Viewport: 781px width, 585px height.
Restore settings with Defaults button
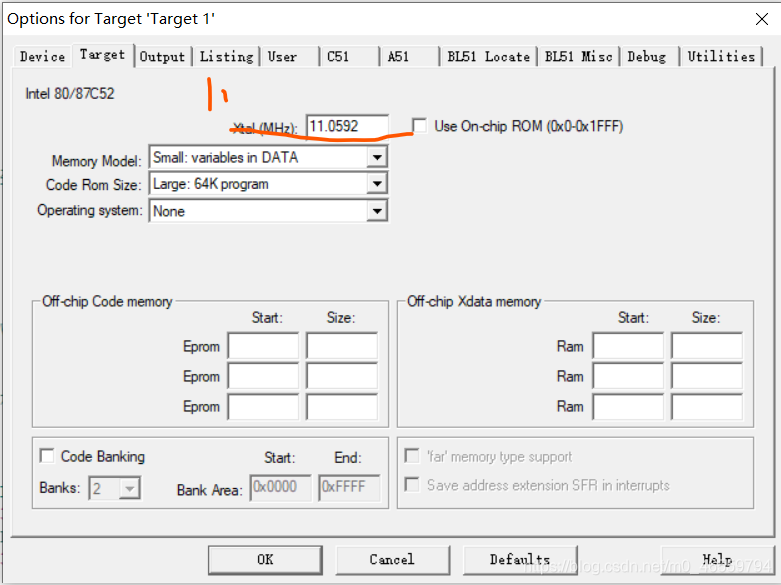click(520, 560)
